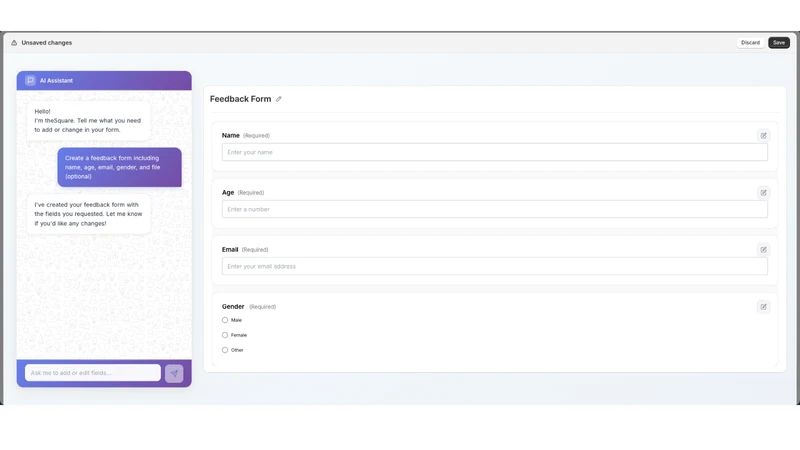Select the Female radio option

[225, 335]
